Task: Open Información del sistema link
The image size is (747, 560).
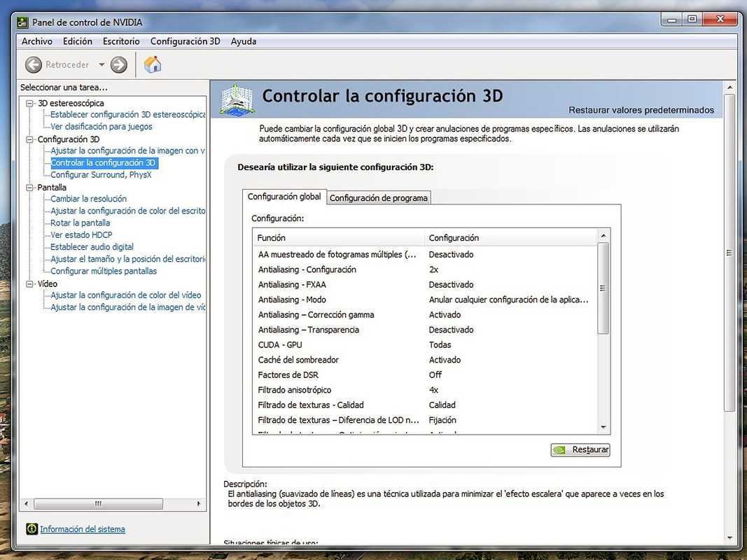Action: [83, 529]
